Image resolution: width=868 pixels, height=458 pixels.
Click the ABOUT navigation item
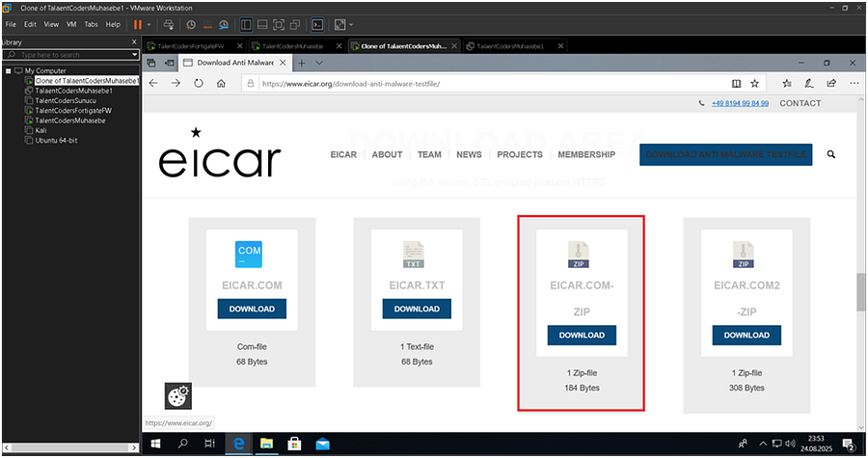pos(387,155)
